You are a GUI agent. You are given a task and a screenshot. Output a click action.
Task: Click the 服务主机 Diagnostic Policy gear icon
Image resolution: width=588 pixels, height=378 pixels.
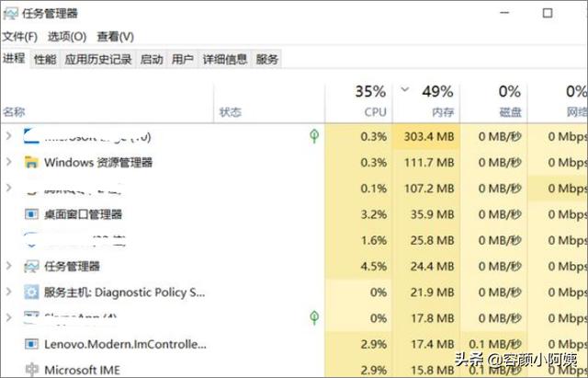click(x=31, y=292)
